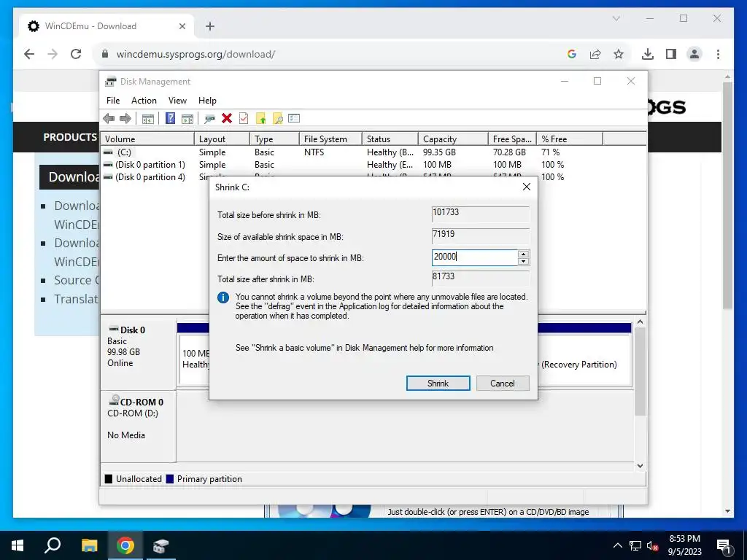
Task: Open the File menu in Disk Management
Action: [x=113, y=101]
